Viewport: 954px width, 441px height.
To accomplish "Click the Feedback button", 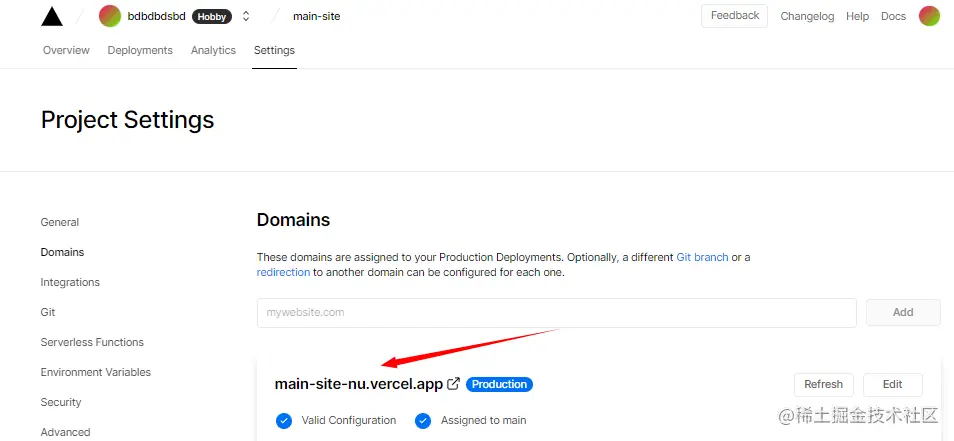I will pyautogui.click(x=734, y=16).
